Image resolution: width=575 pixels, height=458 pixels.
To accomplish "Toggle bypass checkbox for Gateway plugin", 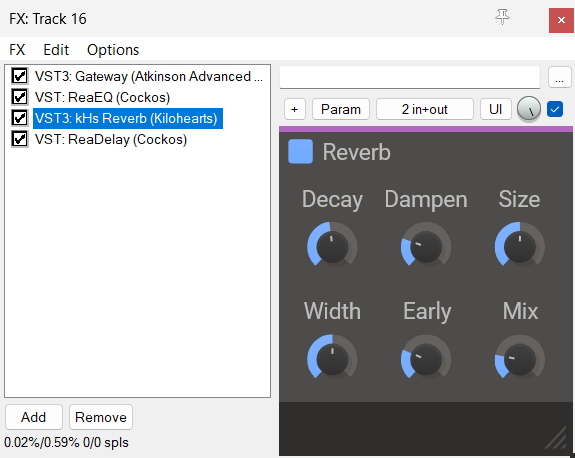I will 19,76.
